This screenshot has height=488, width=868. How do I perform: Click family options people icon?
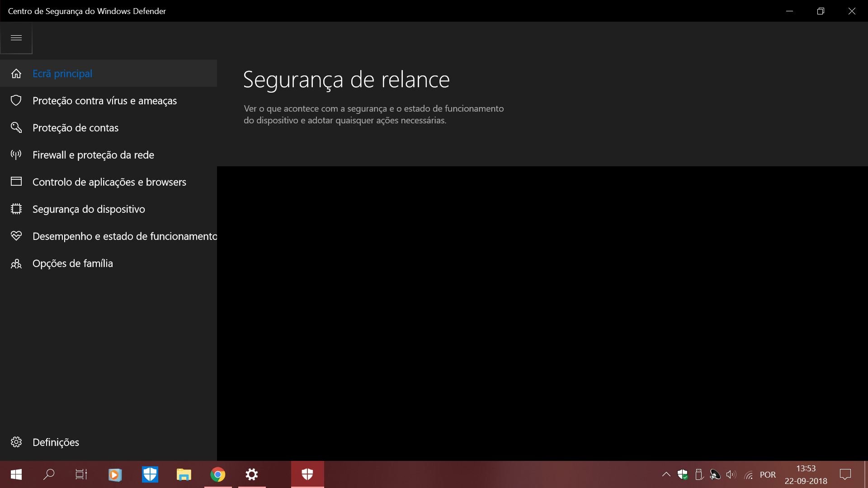16,263
